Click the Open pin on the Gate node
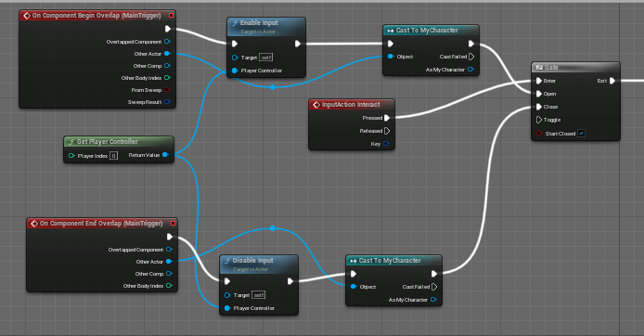Image resolution: width=644 pixels, height=336 pixels. pos(539,94)
